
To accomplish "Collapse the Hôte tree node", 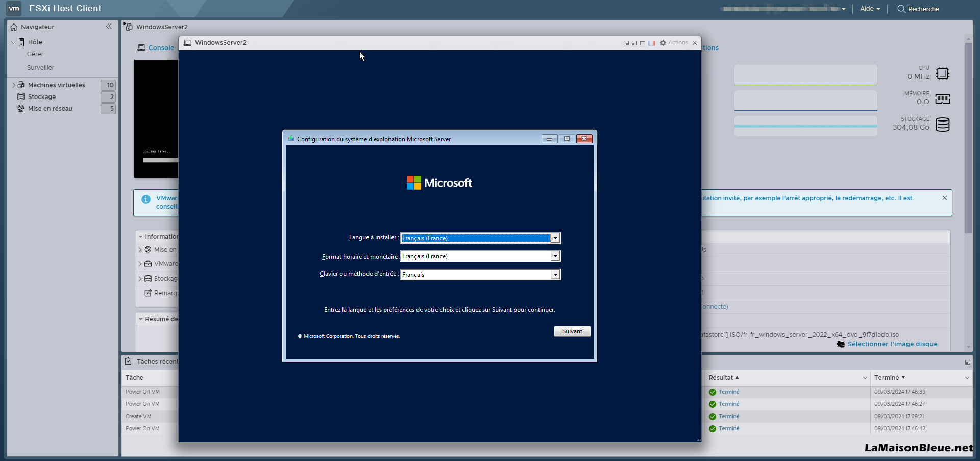I will (14, 42).
